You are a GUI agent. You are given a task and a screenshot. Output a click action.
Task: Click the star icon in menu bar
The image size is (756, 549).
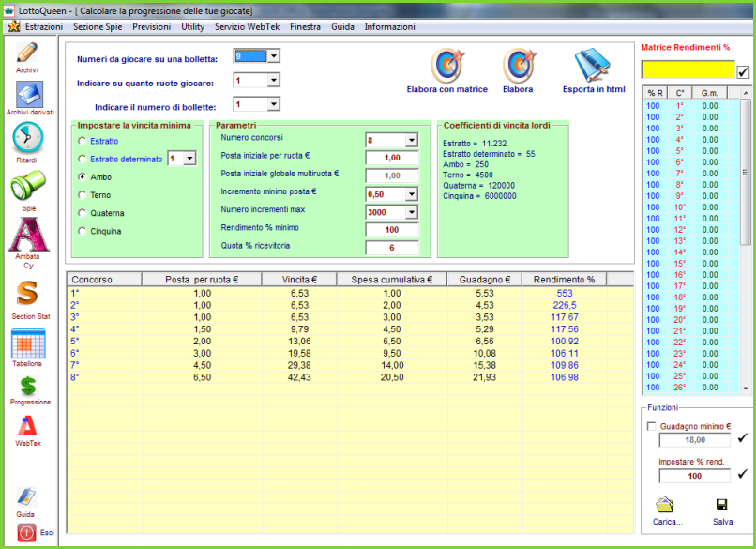pyautogui.click(x=14, y=26)
